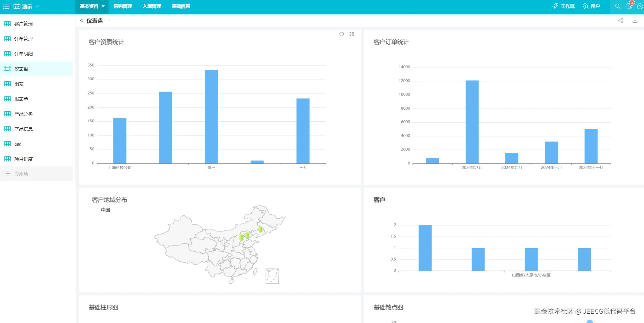Click the 张三 bar in 客户资质统计 chart
The height and width of the screenshot is (323, 644).
click(x=211, y=116)
